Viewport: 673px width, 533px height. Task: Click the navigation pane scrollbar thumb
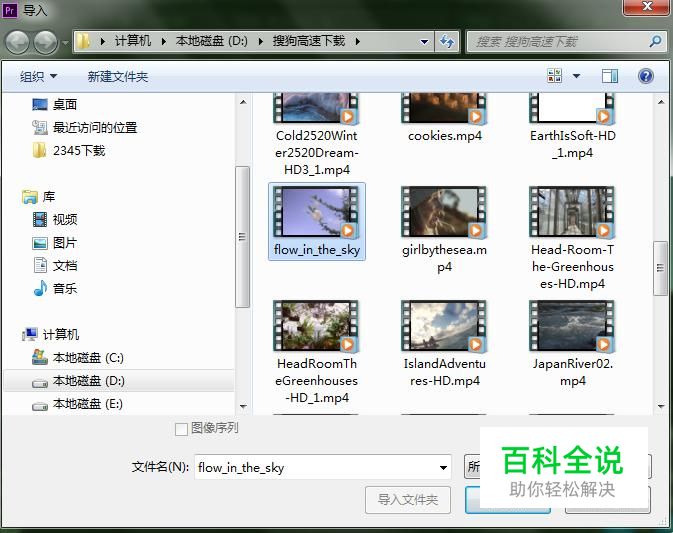243,237
